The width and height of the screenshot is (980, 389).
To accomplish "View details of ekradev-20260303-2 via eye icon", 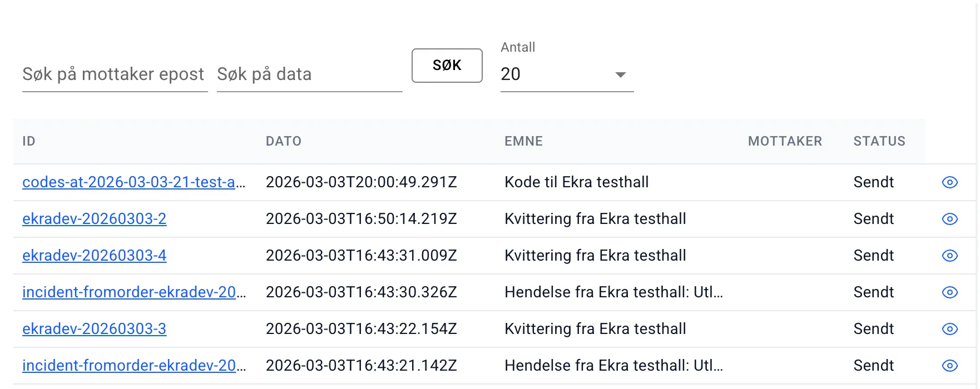I will point(949,219).
